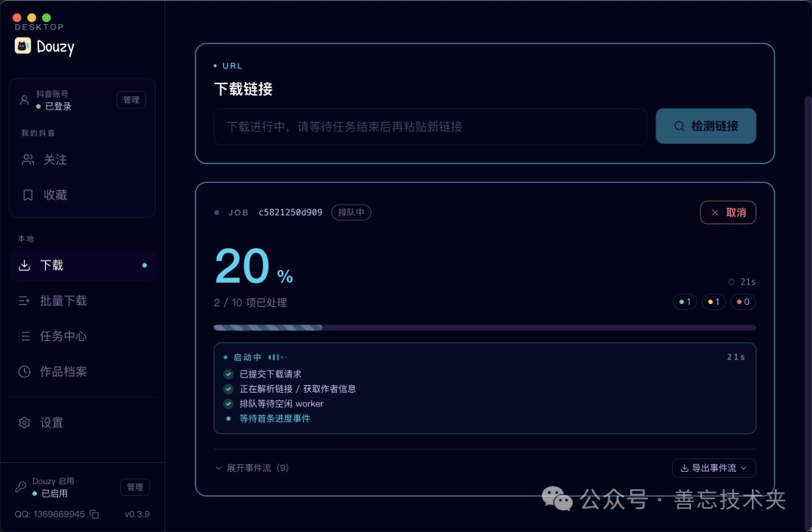Click the 已启用 activation status

coord(54,494)
